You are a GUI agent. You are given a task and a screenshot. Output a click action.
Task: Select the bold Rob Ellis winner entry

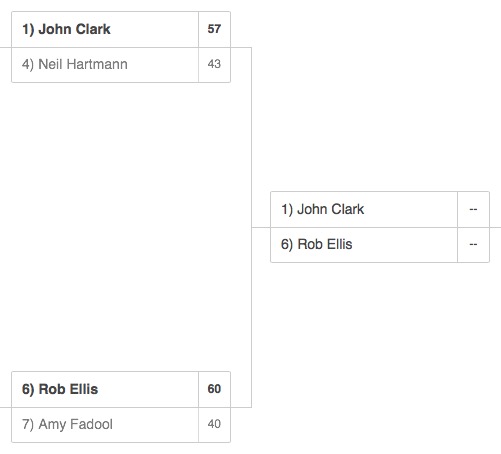coord(105,389)
